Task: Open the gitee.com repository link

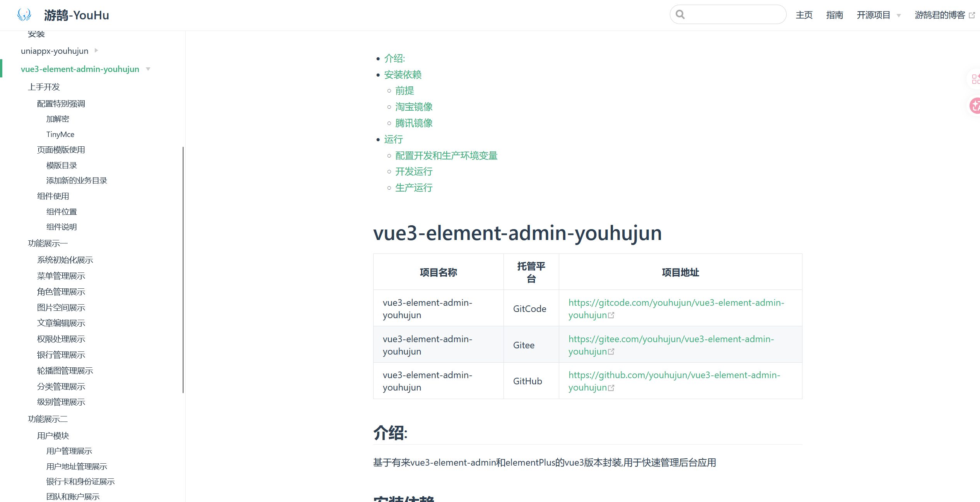Action: pyautogui.click(x=671, y=345)
